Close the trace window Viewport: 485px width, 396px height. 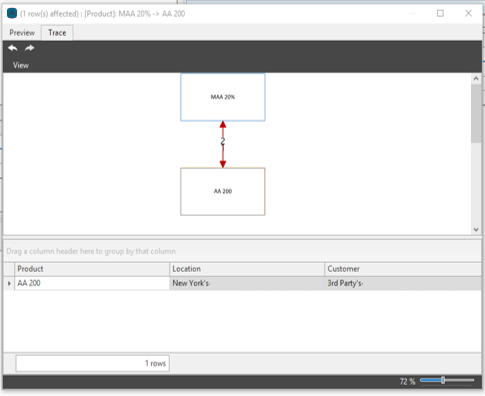coord(468,13)
